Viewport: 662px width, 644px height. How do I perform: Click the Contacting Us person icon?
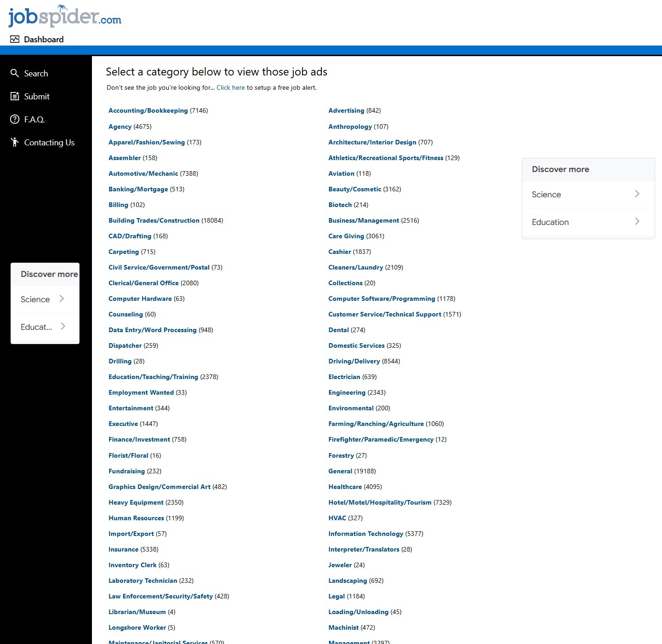[x=15, y=142]
